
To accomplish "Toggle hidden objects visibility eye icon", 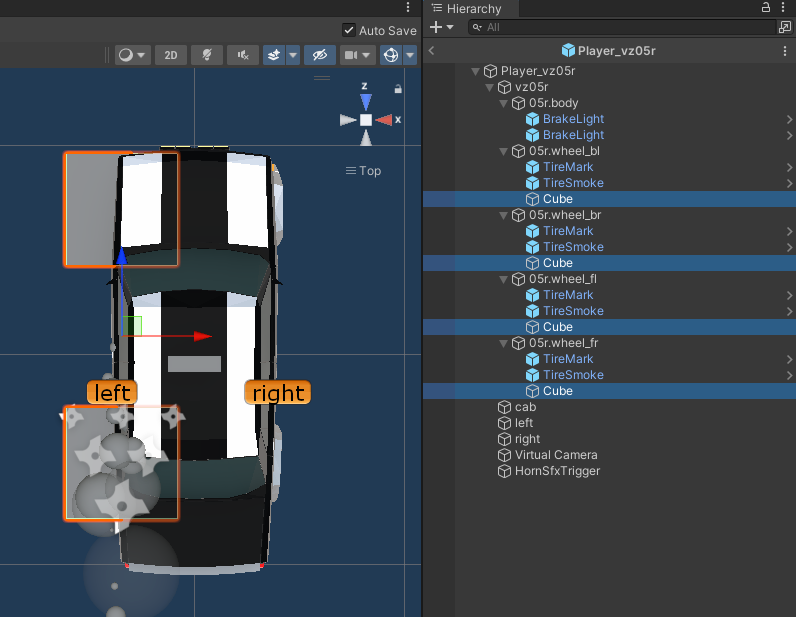I will [320, 55].
